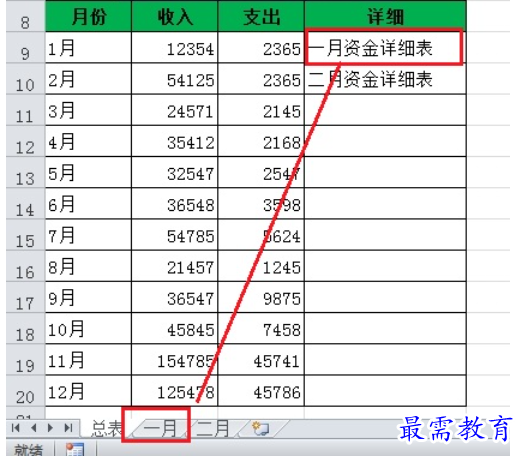
Task: Jump to the first sheet tab arrow
Action: tap(15, 428)
